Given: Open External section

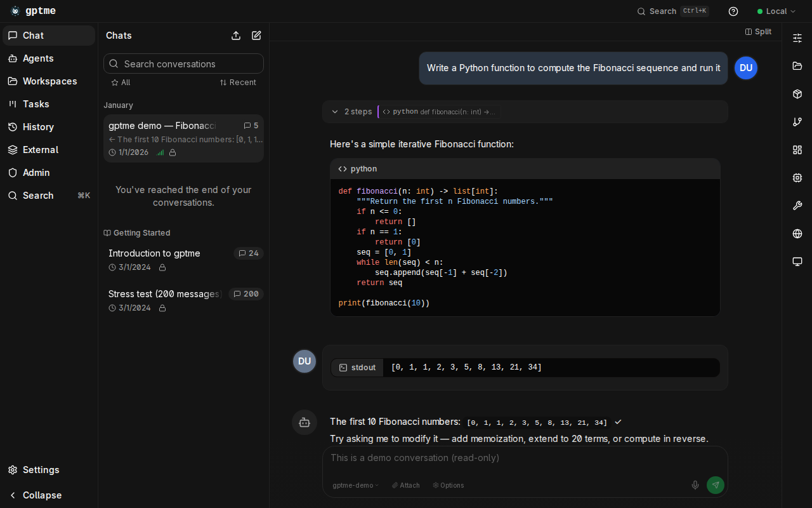Looking at the screenshot, I should [49, 150].
